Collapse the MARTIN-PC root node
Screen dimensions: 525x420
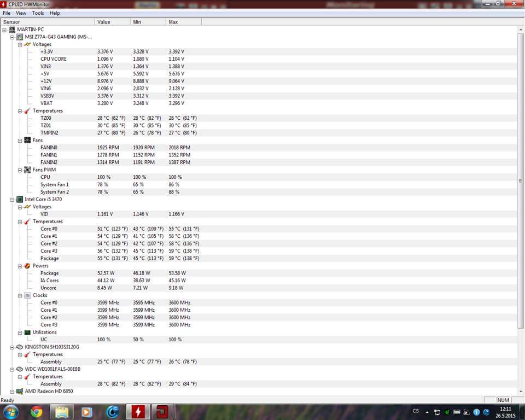tap(4, 30)
